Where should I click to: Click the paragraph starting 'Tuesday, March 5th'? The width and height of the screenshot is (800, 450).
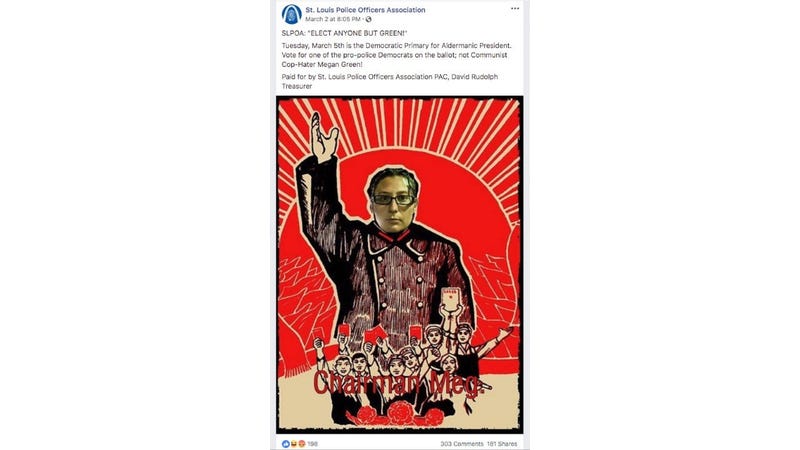[396, 55]
